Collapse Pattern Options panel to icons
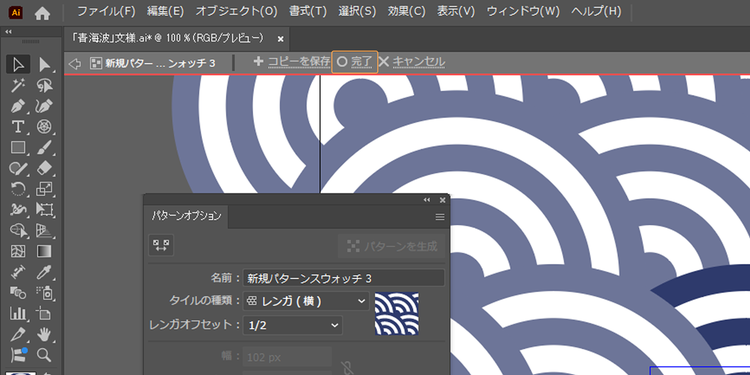 coord(427,200)
